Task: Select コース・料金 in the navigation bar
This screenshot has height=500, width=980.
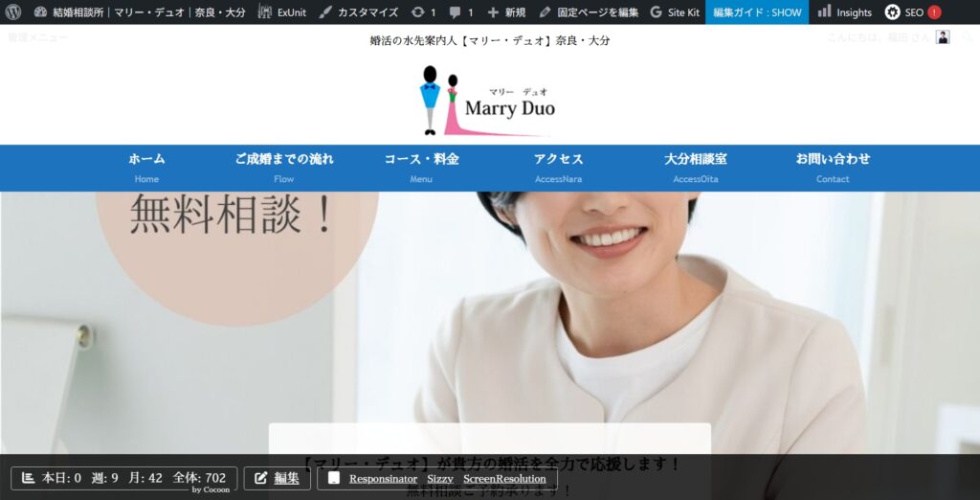Action: tap(421, 167)
